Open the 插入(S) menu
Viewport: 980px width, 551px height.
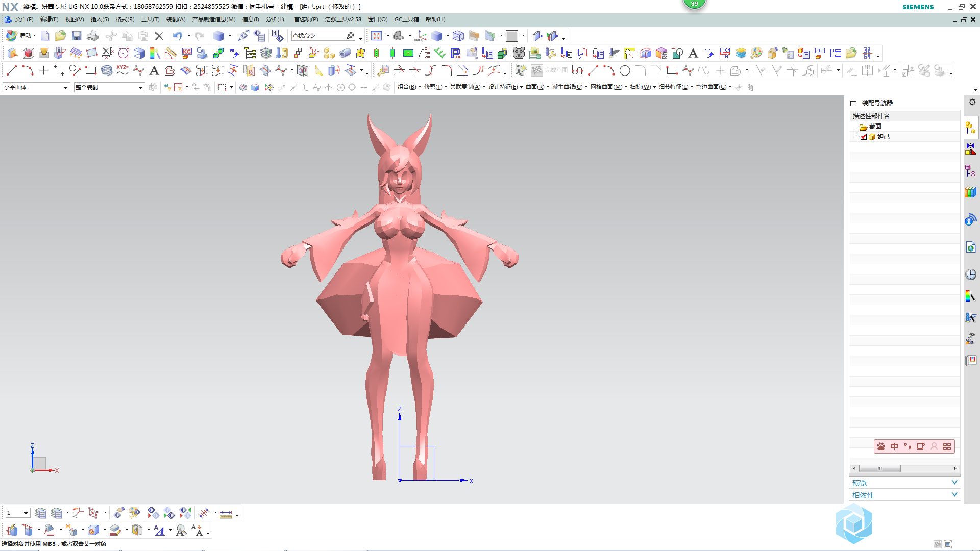pos(100,19)
